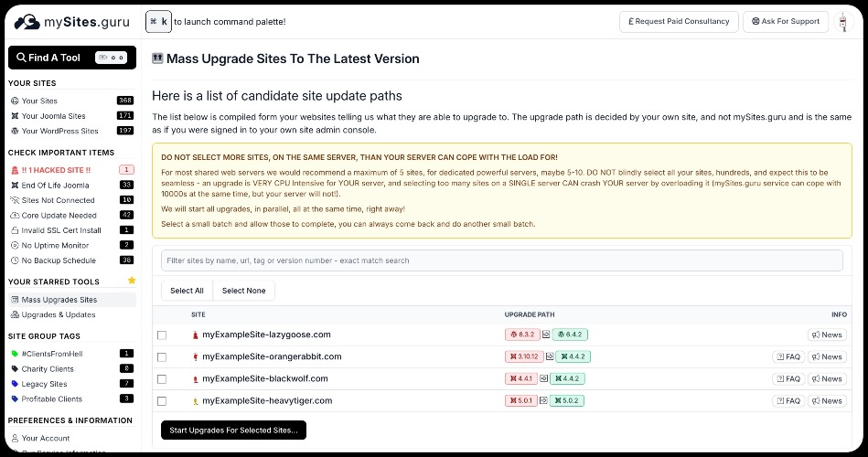868x457 pixels.
Task: Tick the checkbox for myExampleSite-lazygoose.com
Action: [162, 335]
